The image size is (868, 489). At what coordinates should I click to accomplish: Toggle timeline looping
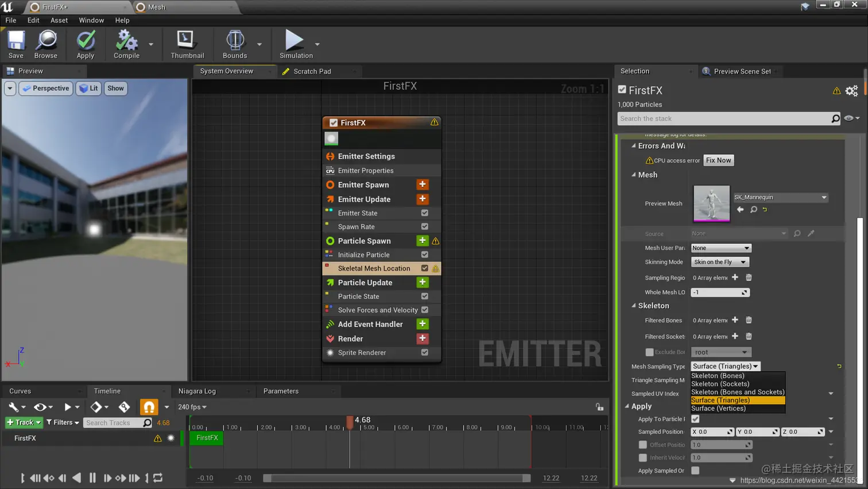[x=158, y=478]
